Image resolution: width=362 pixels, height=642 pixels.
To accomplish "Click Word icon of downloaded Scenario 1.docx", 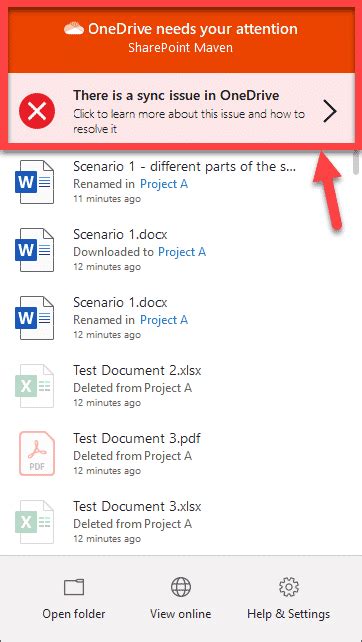I will coord(34,250).
